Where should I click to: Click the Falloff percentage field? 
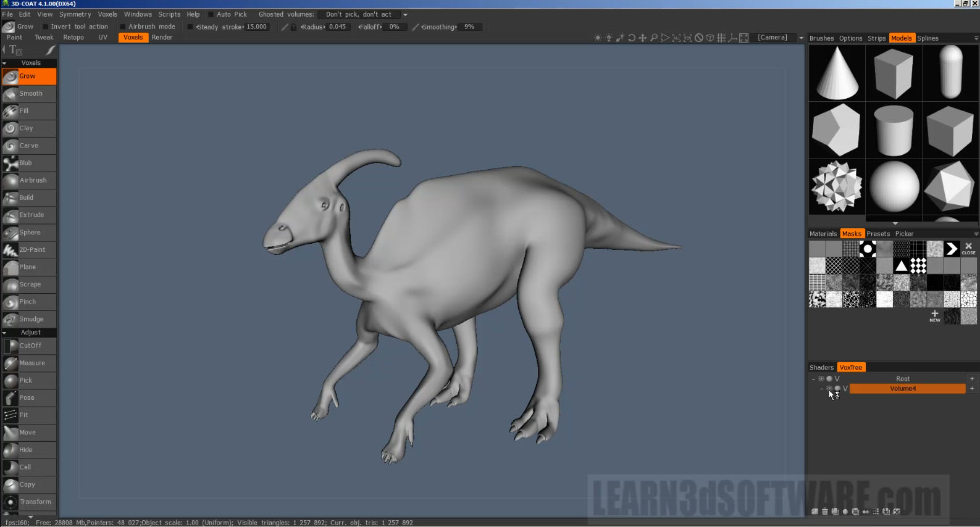[394, 27]
